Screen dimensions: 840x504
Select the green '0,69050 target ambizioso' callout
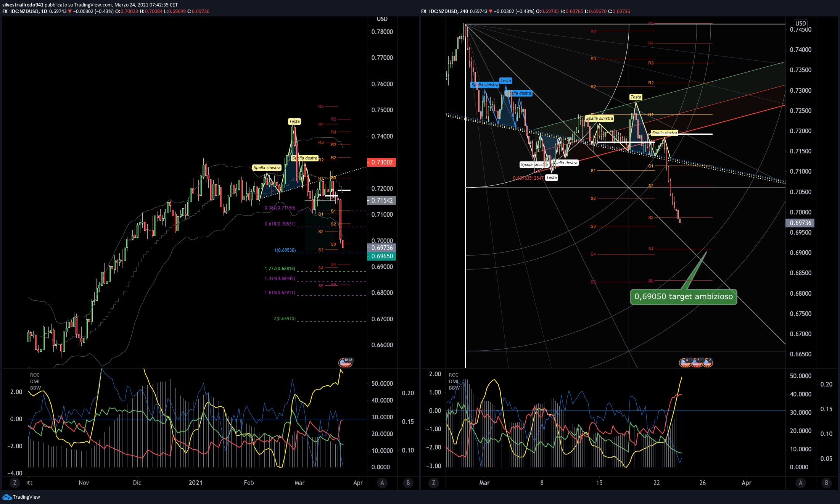pos(684,296)
